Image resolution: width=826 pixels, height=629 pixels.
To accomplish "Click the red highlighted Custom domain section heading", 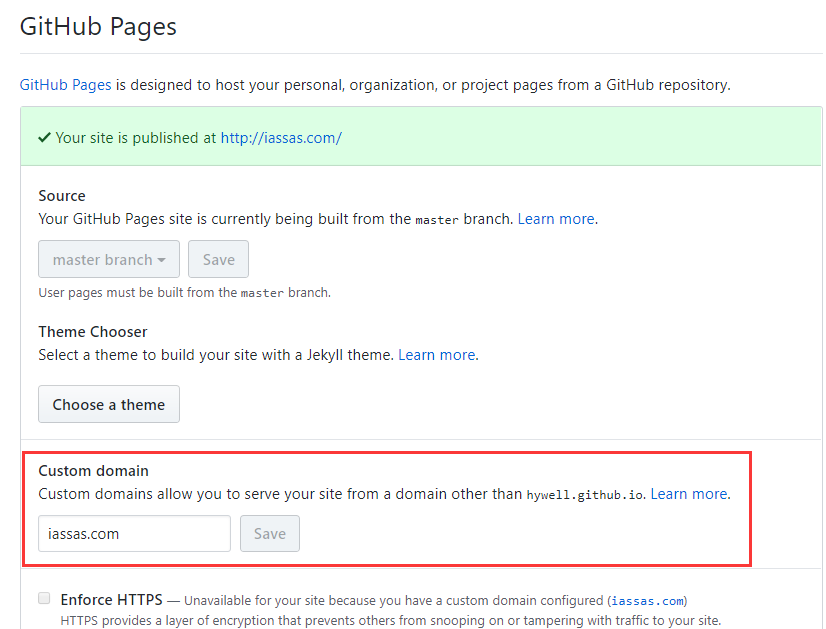I will [x=93, y=470].
